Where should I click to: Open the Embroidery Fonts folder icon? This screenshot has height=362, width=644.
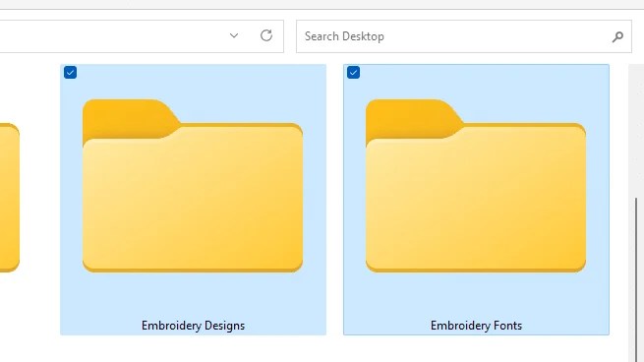pyautogui.click(x=476, y=185)
